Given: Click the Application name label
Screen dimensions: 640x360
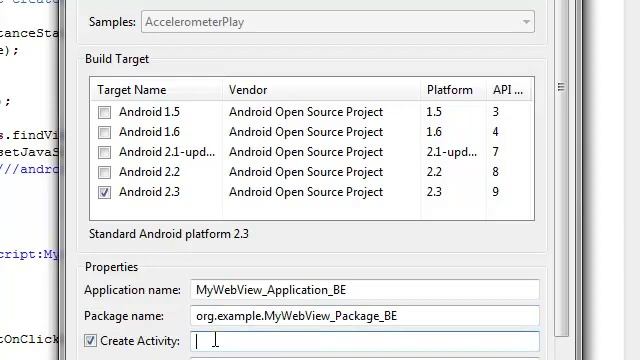Looking at the screenshot, I should [132, 290].
